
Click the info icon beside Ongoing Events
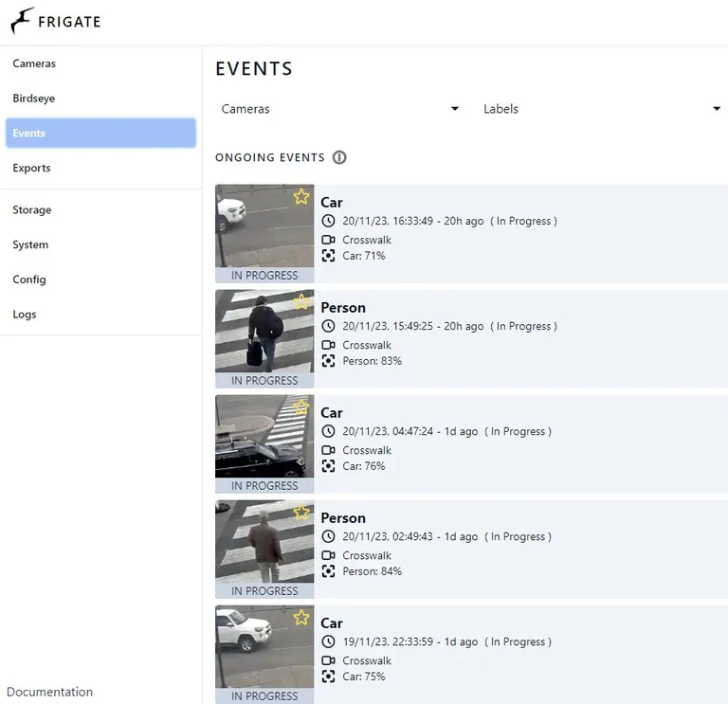coord(339,157)
